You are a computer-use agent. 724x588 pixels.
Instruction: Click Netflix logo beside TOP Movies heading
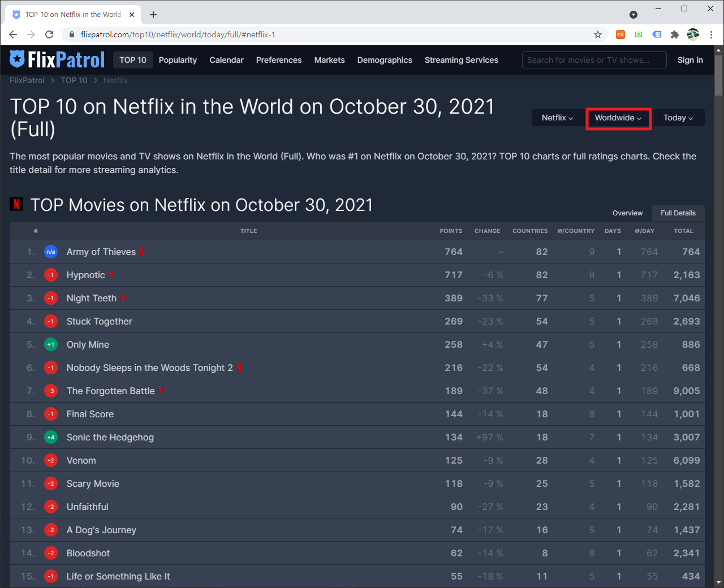(16, 204)
